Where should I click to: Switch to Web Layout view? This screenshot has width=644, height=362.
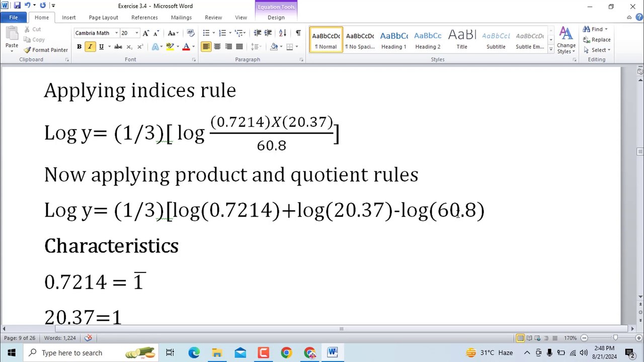pos(537,338)
